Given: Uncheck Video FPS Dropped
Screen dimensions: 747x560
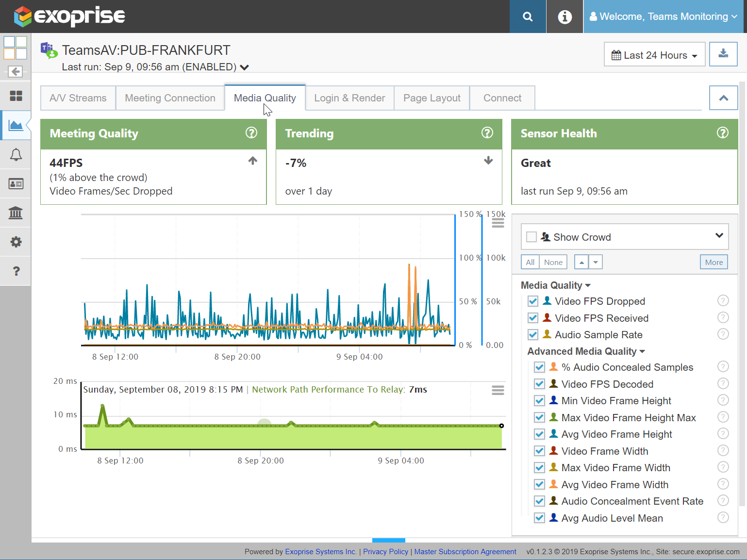Looking at the screenshot, I should pos(533,301).
